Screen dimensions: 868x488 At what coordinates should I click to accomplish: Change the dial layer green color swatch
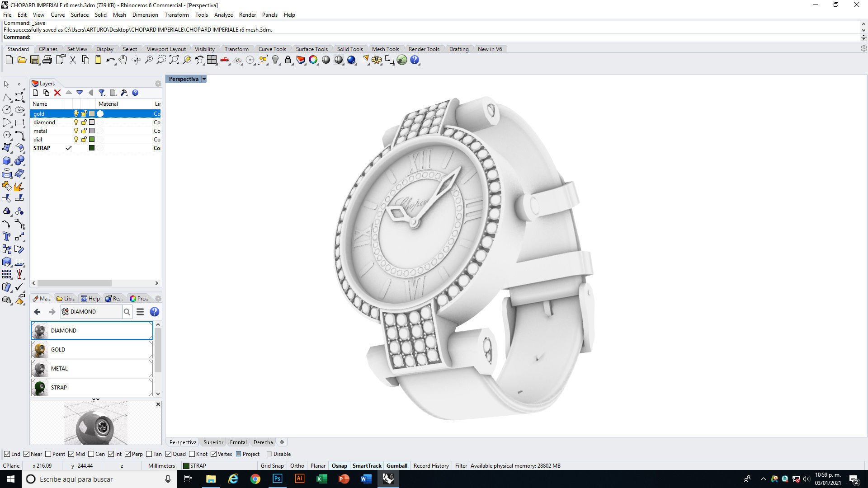pyautogui.click(x=92, y=139)
